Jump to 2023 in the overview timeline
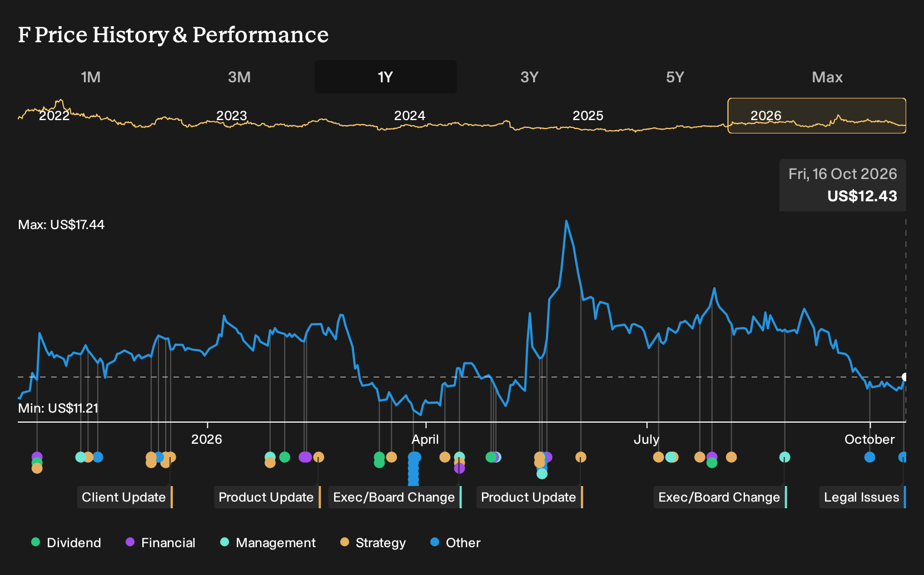 [231, 116]
